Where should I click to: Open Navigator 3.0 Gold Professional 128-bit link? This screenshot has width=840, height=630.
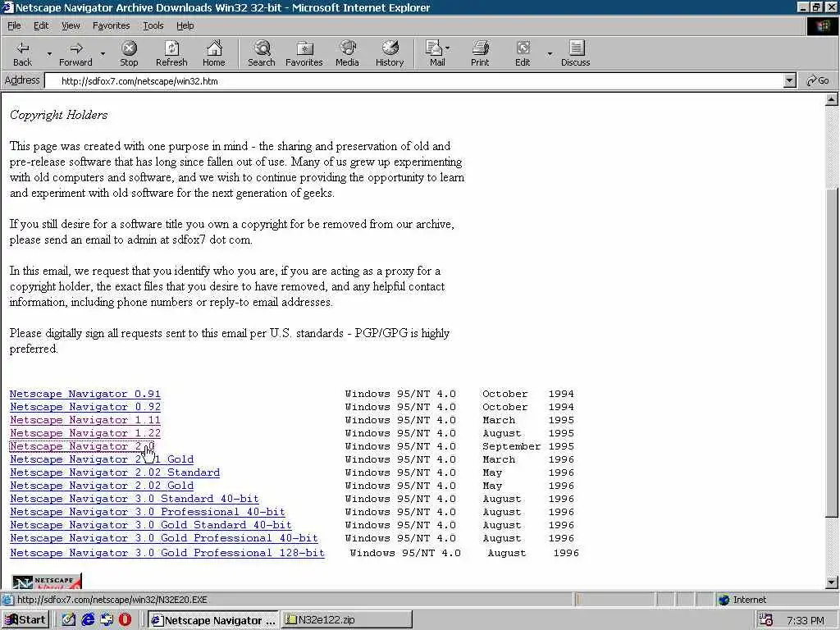[x=167, y=553]
